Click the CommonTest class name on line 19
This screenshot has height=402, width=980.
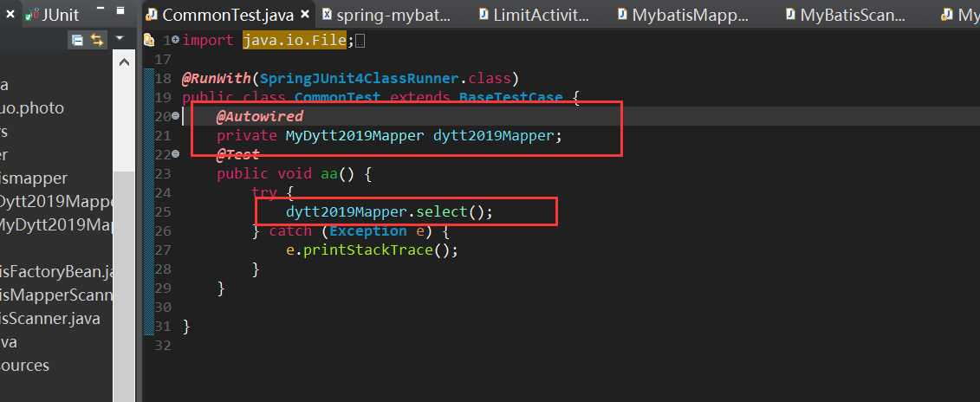pyautogui.click(x=337, y=98)
